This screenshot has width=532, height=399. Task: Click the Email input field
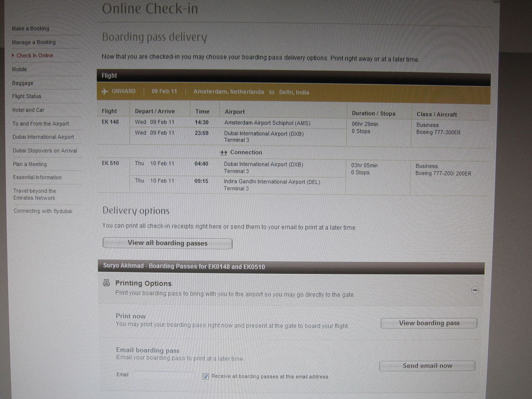click(164, 375)
